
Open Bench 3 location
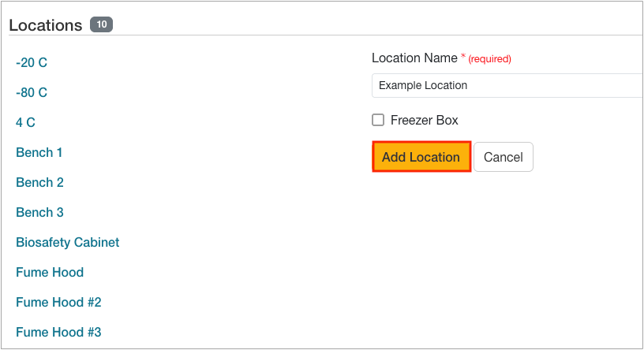39,213
